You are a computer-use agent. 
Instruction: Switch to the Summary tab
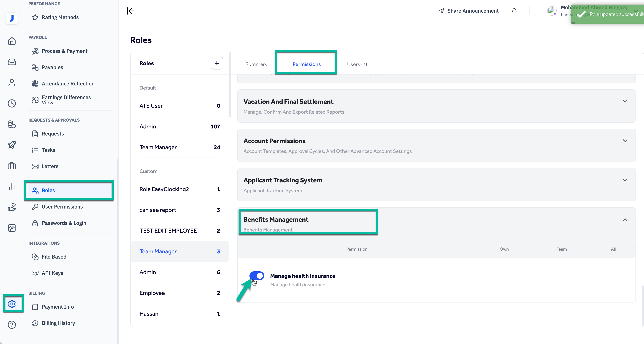[x=256, y=64]
